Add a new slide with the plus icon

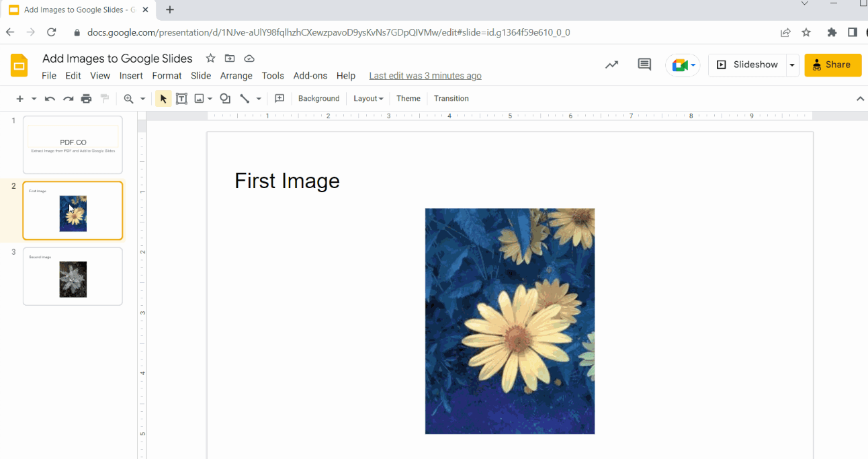19,99
